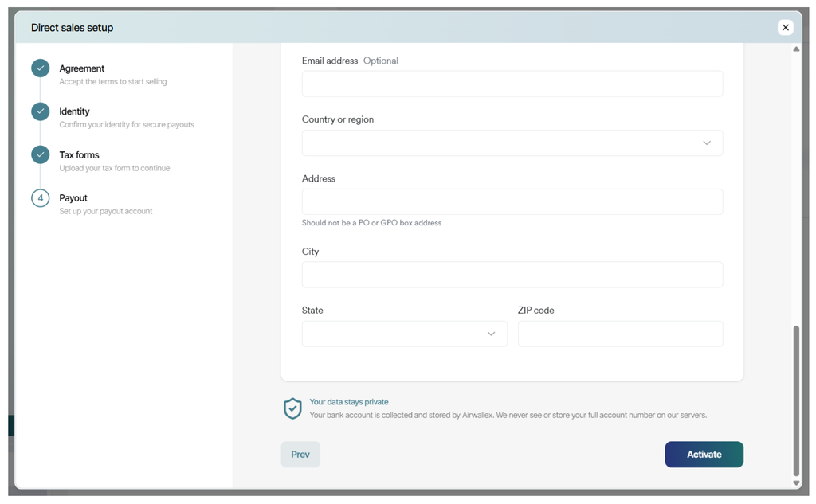Screen dimensions: 816x504
Task: Click the data privacy shield icon
Action: click(x=292, y=408)
